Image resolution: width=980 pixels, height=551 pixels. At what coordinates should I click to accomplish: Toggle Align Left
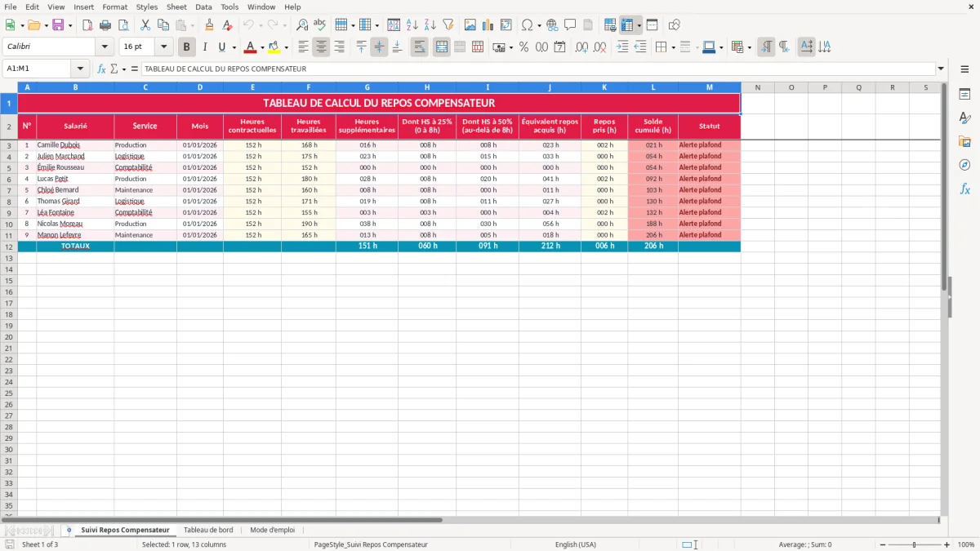click(x=303, y=47)
